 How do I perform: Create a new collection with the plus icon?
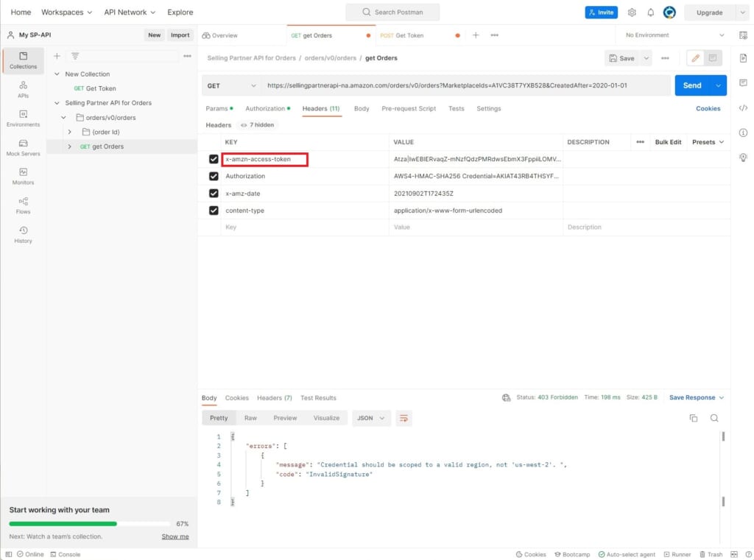[57, 56]
